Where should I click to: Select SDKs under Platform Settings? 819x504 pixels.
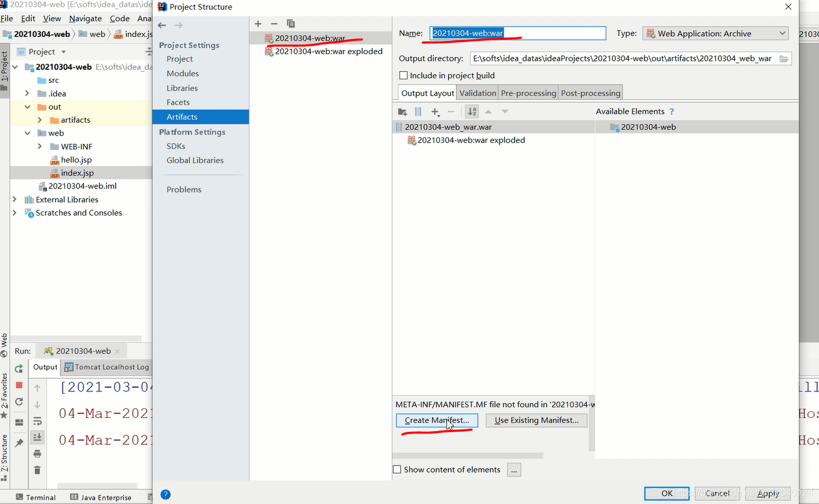click(x=176, y=146)
